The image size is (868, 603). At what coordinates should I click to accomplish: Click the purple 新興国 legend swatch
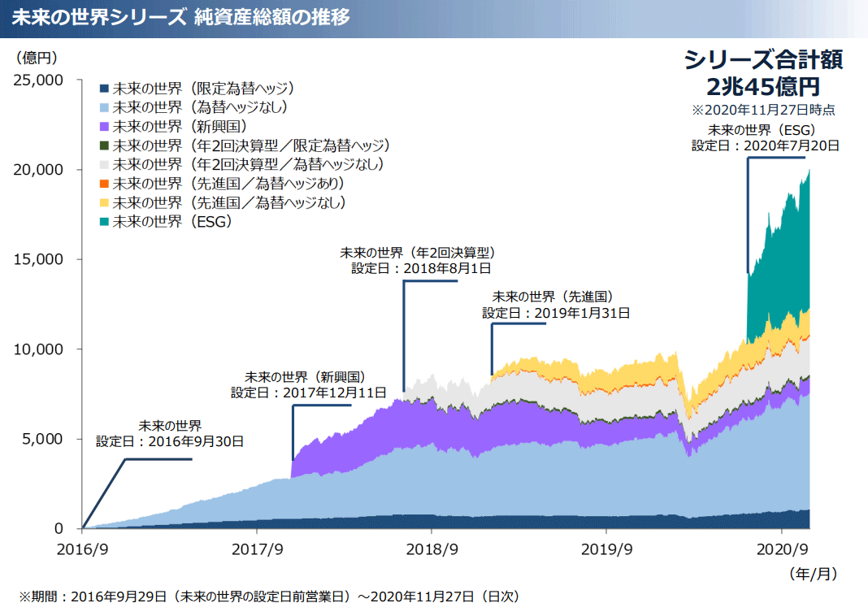[x=104, y=127]
